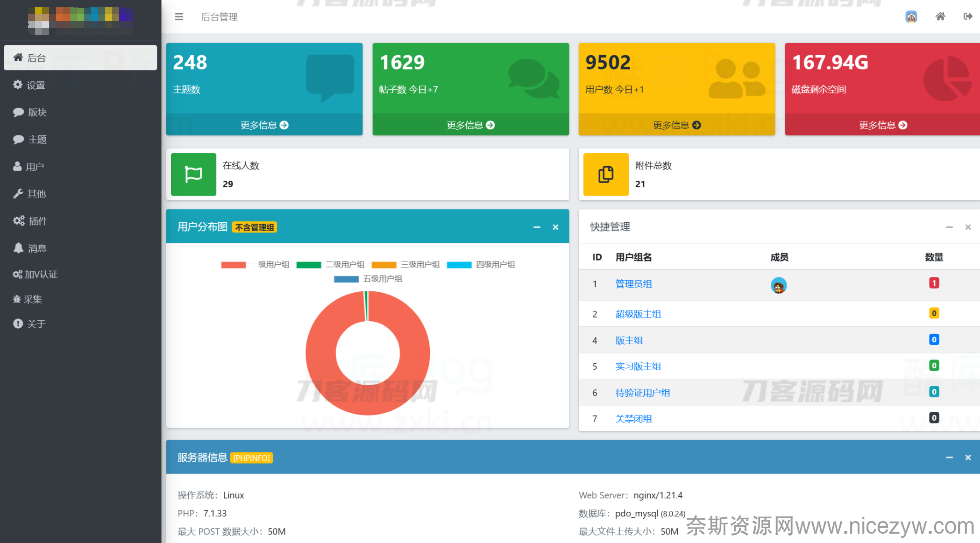Image resolution: width=980 pixels, height=543 pixels.
Task: Click 更多信息 on the 主题数 card
Action: point(264,125)
